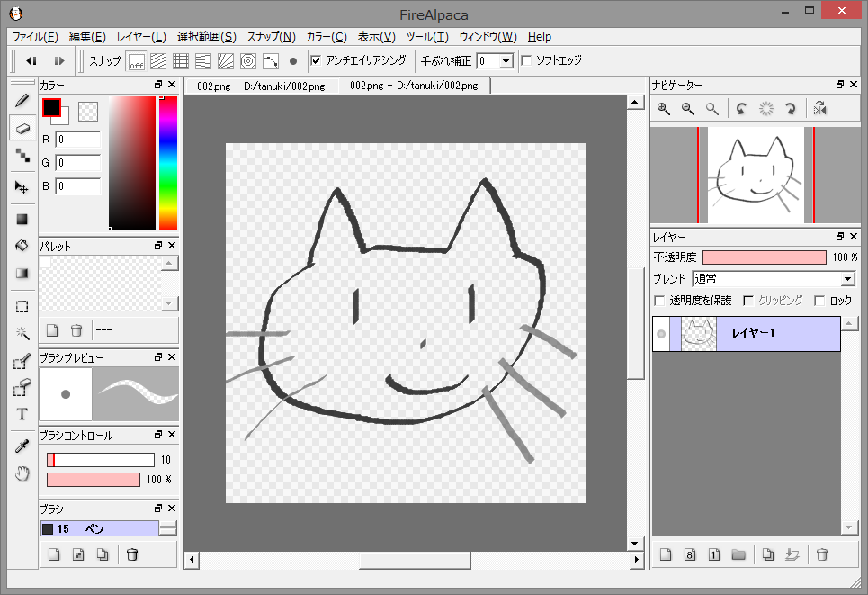This screenshot has height=595, width=868.
Task: Open the Snap mode off selector
Action: pyautogui.click(x=136, y=61)
